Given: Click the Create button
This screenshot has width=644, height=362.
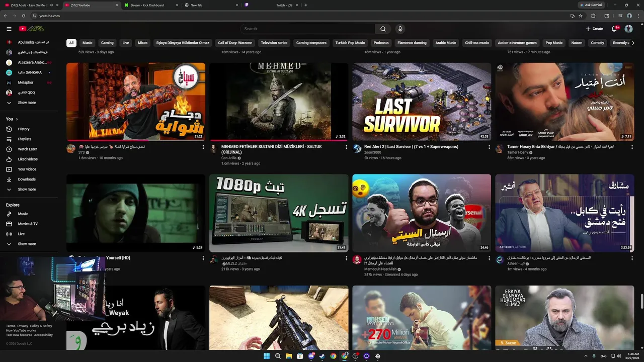Looking at the screenshot, I should coord(594,29).
